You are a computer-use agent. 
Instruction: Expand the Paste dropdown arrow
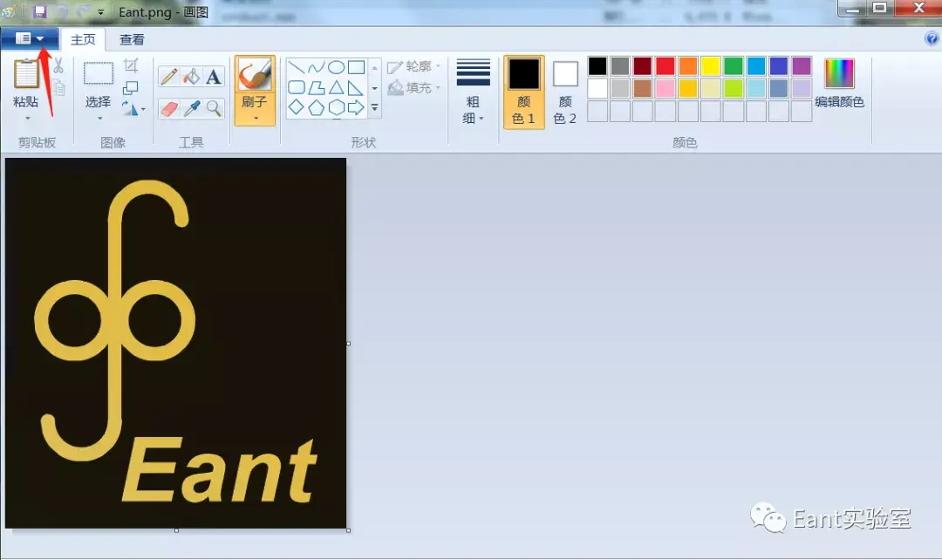coord(27,119)
